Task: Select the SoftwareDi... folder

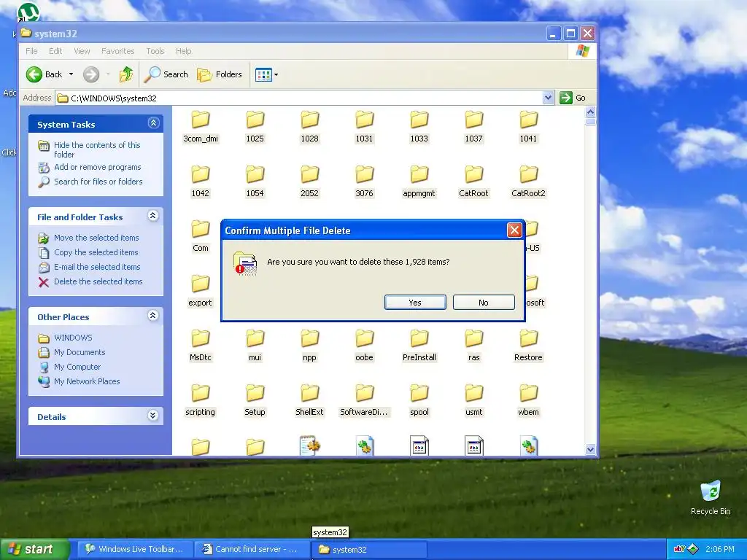Action: tap(365, 400)
